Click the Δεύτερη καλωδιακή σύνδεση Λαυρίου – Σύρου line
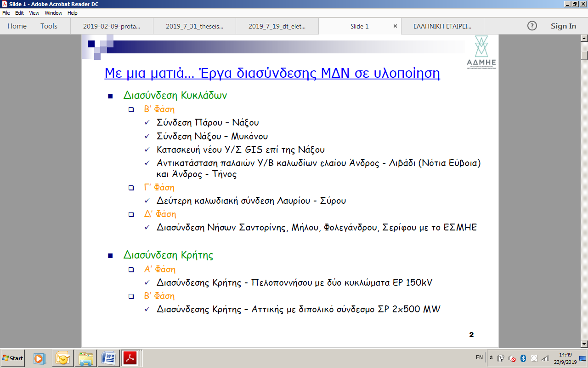Image resolution: width=588 pixels, height=368 pixels. (251, 201)
